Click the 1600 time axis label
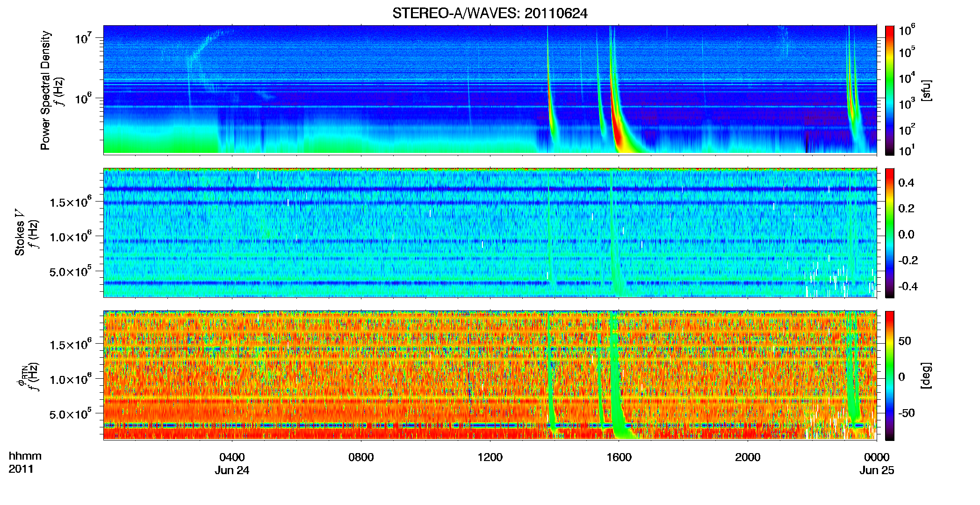 pos(619,457)
